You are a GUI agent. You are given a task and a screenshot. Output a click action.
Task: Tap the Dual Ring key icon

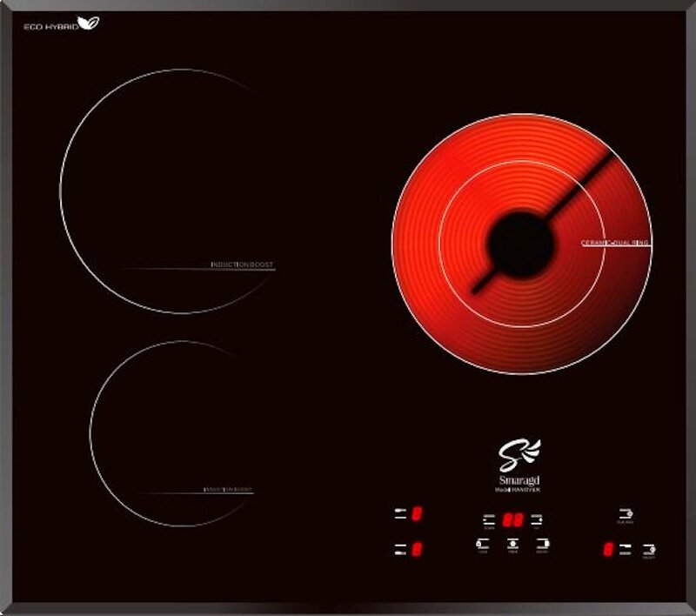625,514
